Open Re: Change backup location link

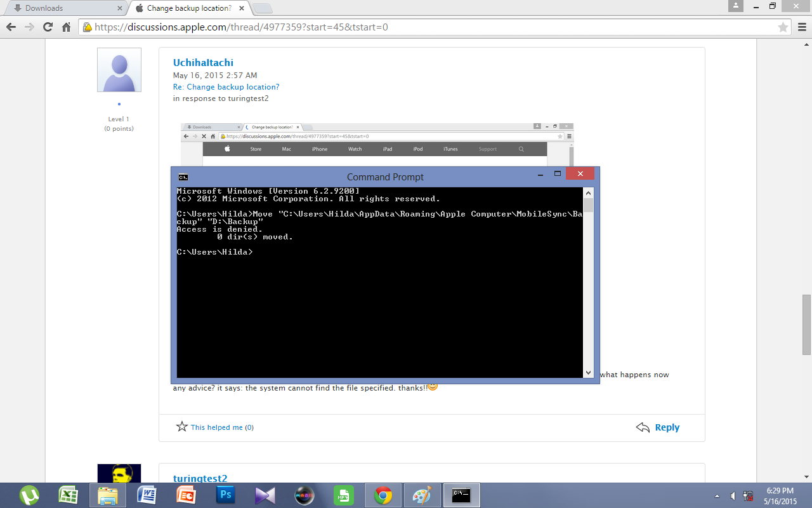pos(226,87)
